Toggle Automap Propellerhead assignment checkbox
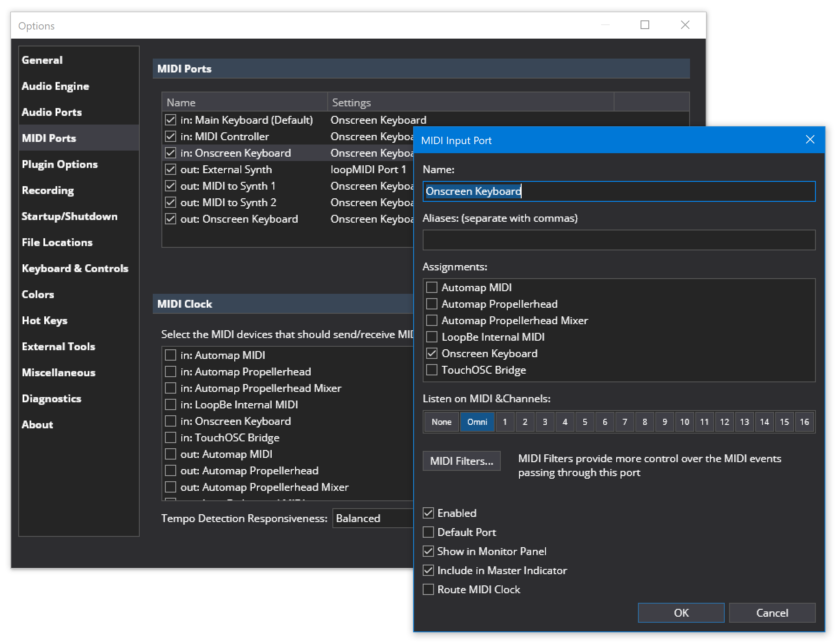The height and width of the screenshot is (644, 838). tap(431, 304)
